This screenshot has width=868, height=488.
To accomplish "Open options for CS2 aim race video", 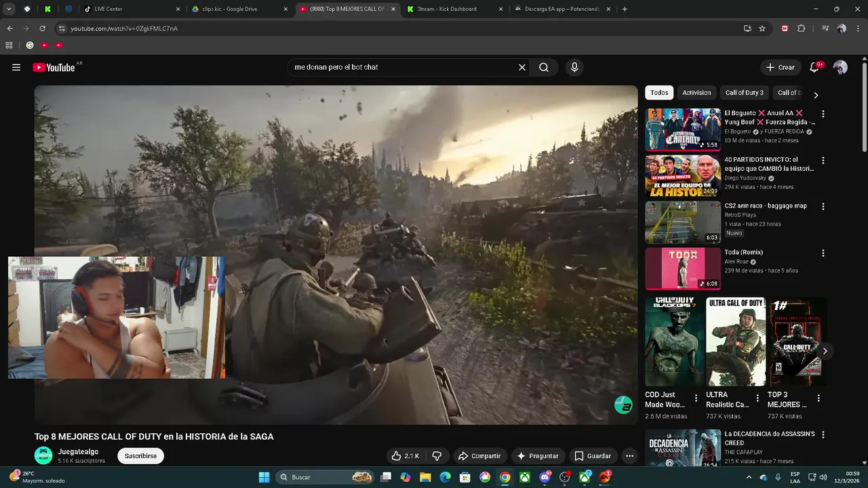I will click(x=823, y=206).
